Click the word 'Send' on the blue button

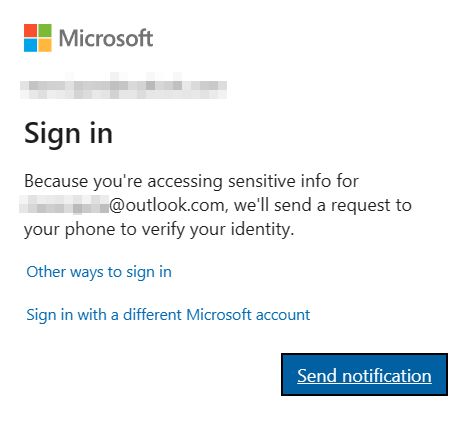tap(317, 376)
